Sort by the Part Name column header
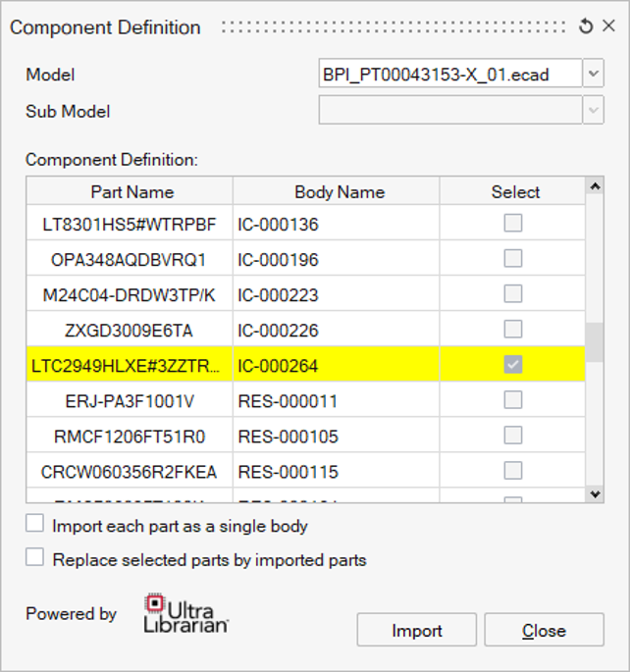This screenshot has height=672, width=630. pyautogui.click(x=131, y=192)
